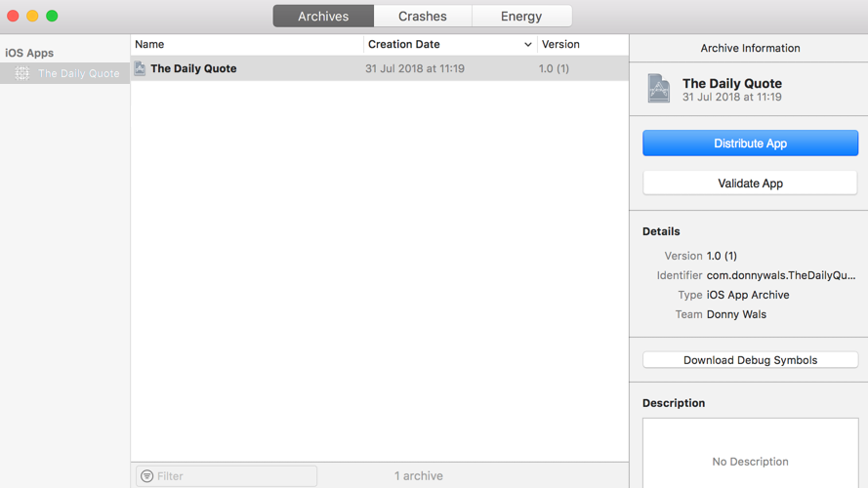
Task: Toggle sort order chevron on Creation Date column
Action: tap(527, 44)
